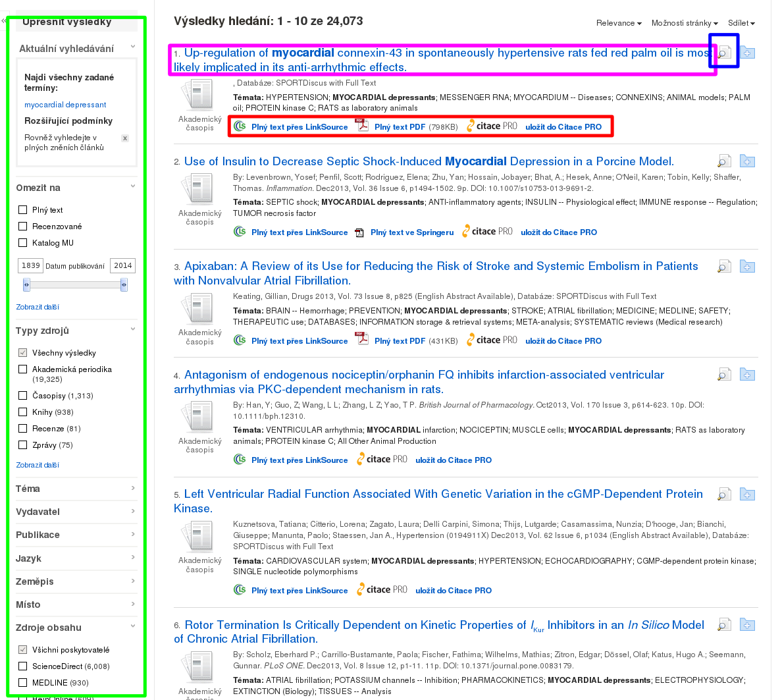Toggle 'Všechny výsledky' source type checkbox

click(22, 353)
